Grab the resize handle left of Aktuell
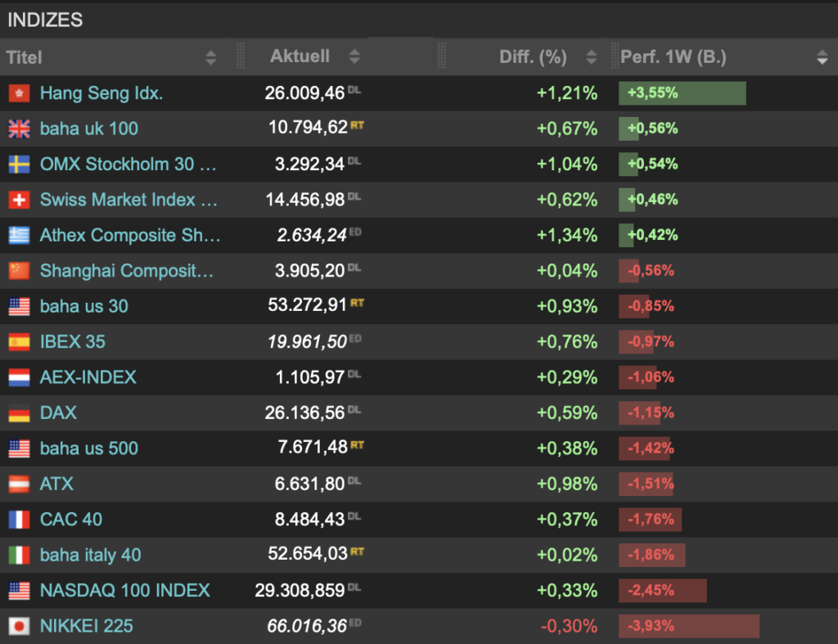The width and height of the screenshot is (838, 644). [x=241, y=56]
